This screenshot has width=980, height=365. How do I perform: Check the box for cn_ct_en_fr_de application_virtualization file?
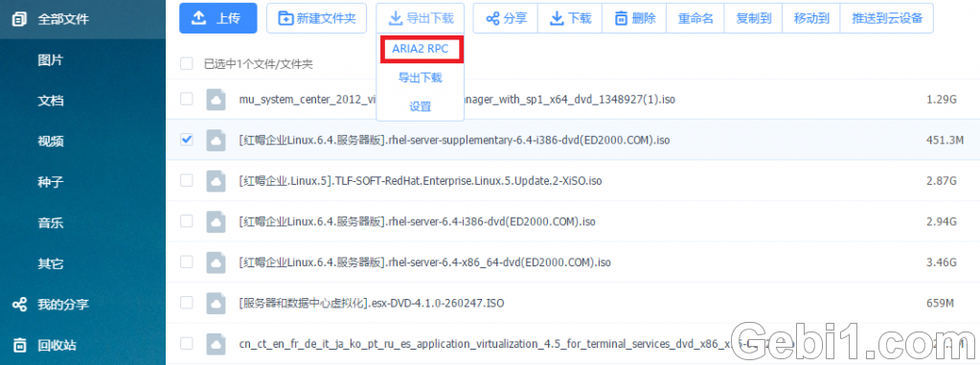pyautogui.click(x=186, y=343)
